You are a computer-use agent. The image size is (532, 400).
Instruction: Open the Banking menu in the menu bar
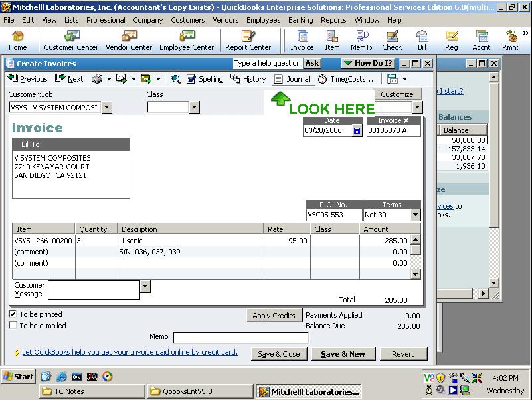coord(301,20)
